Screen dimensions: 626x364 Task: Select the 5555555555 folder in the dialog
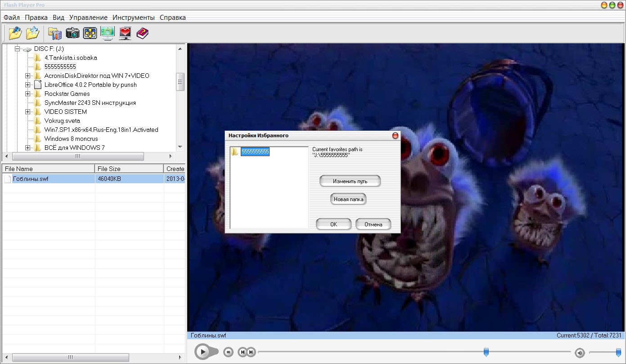coord(255,152)
